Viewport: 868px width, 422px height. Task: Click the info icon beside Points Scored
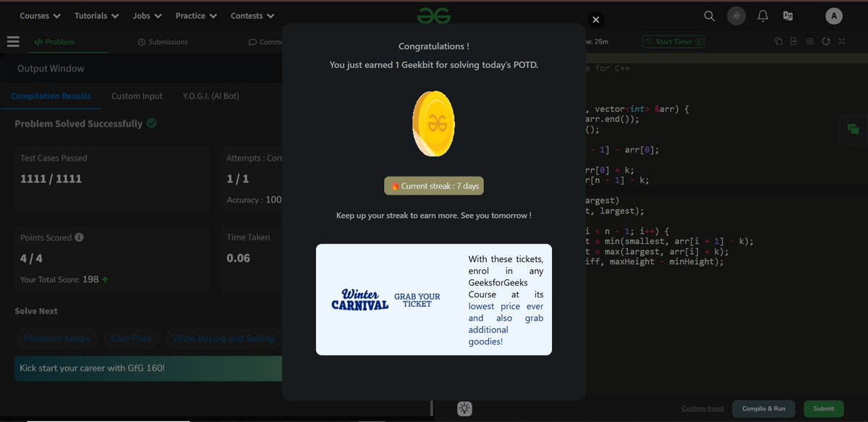point(79,237)
